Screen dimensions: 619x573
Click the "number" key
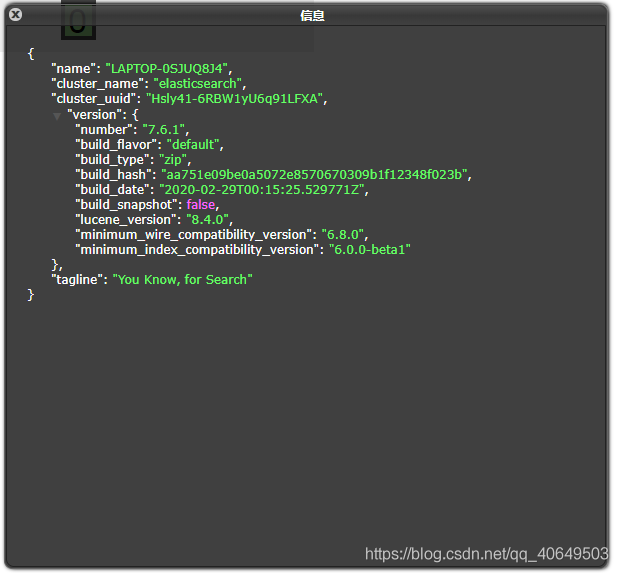pos(104,130)
